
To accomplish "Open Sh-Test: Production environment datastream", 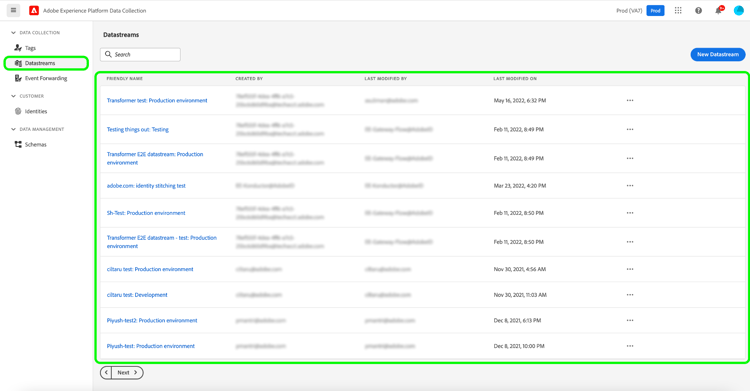I will 146,213.
